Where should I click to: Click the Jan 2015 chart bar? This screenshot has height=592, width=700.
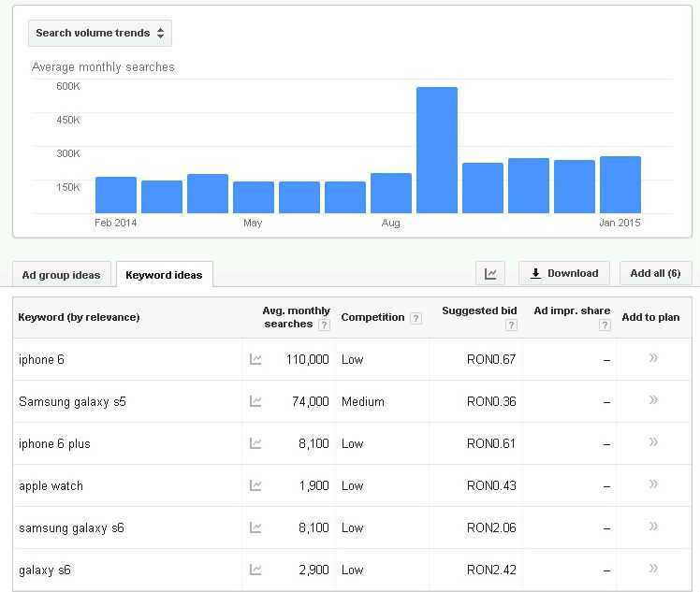[620, 184]
